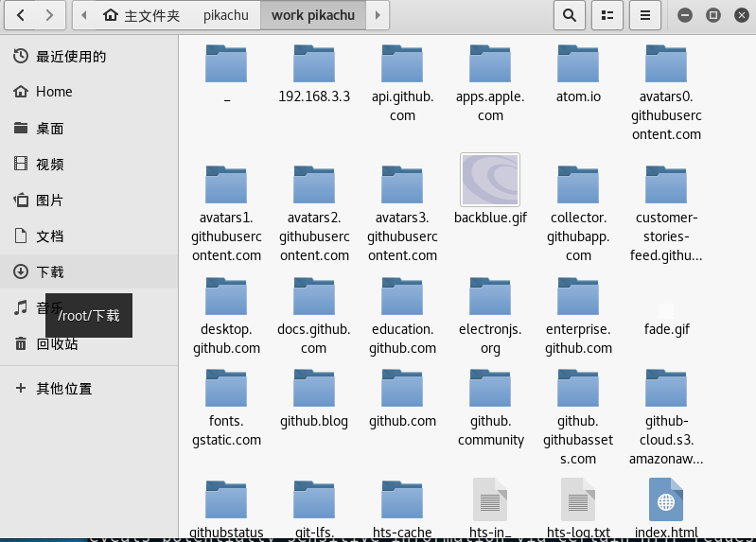The width and height of the screenshot is (756, 542).
Task: Open 最近使用的 in the sidebar
Action: coord(89,57)
